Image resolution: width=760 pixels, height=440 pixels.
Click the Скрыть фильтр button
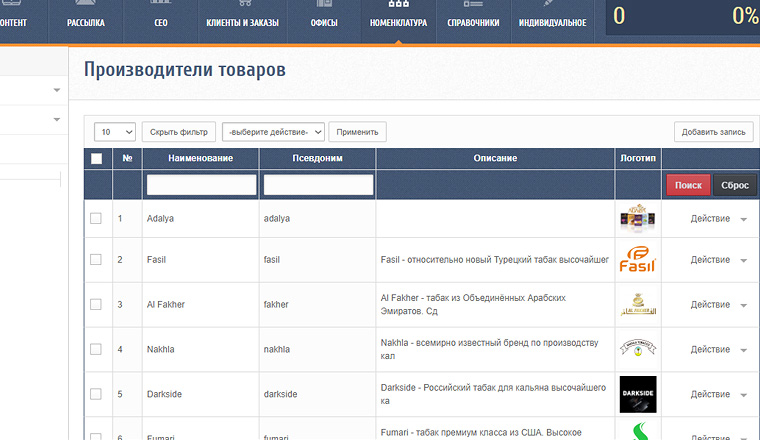(179, 131)
